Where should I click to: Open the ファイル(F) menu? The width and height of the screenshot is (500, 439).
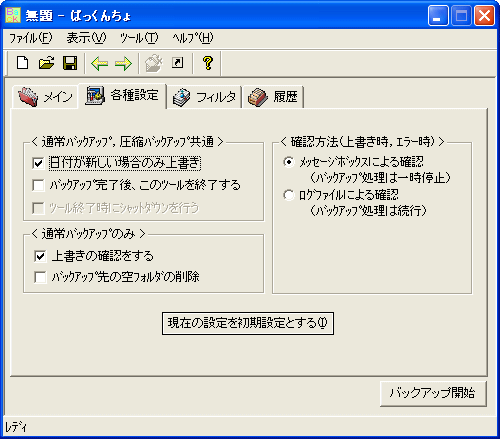(x=31, y=38)
